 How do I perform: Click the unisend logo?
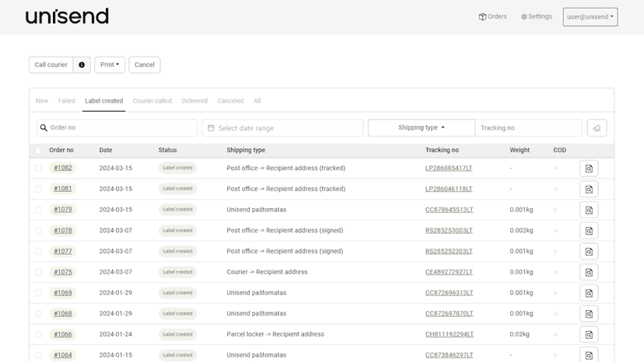[67, 16]
